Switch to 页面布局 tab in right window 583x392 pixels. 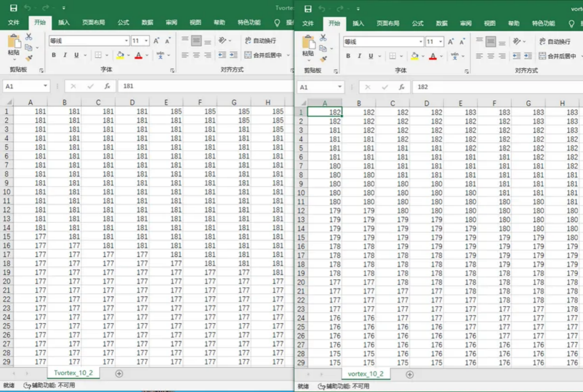tap(388, 23)
